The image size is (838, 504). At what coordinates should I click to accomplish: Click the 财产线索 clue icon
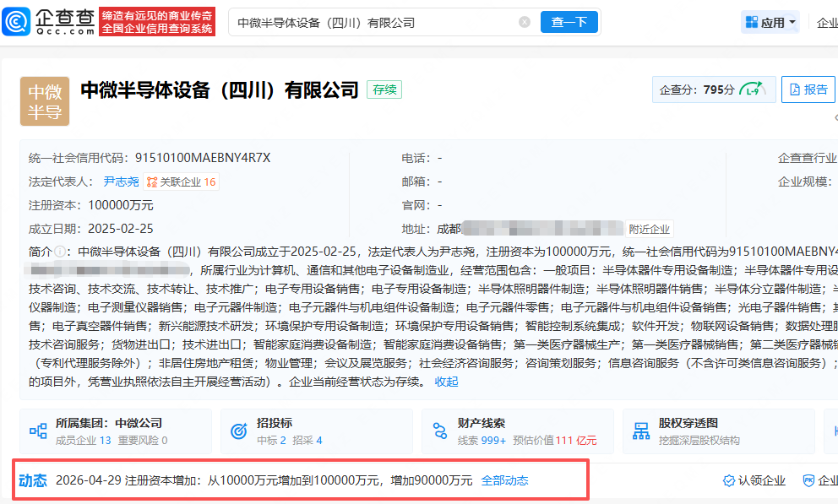coord(440,431)
